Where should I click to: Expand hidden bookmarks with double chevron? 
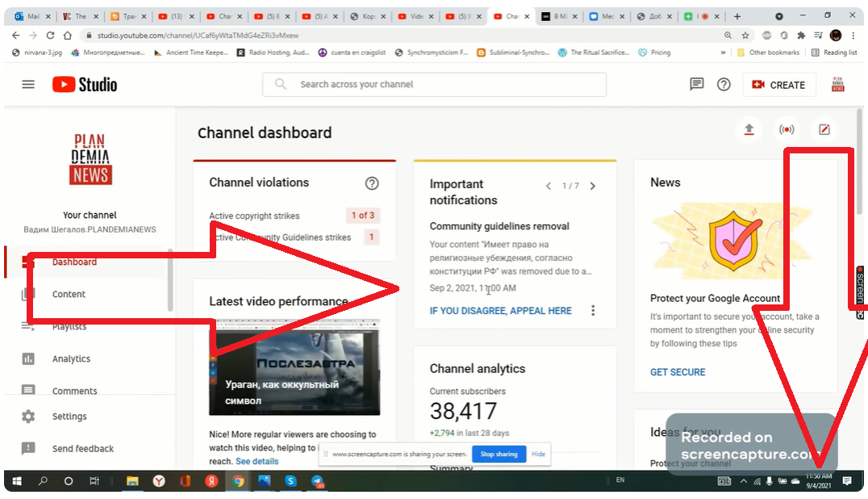[x=723, y=52]
